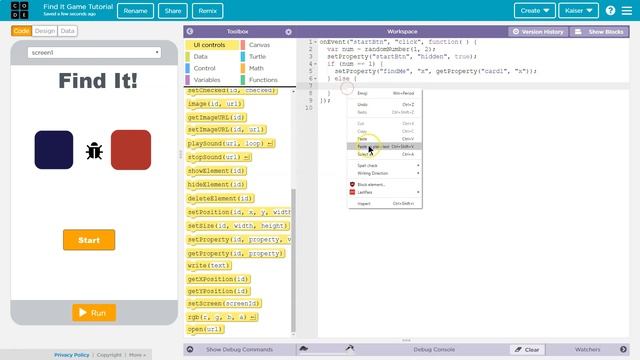Click the Show Debug Commands arrow icon
Image resolution: width=640 pixels, height=360 pixels.
190,349
